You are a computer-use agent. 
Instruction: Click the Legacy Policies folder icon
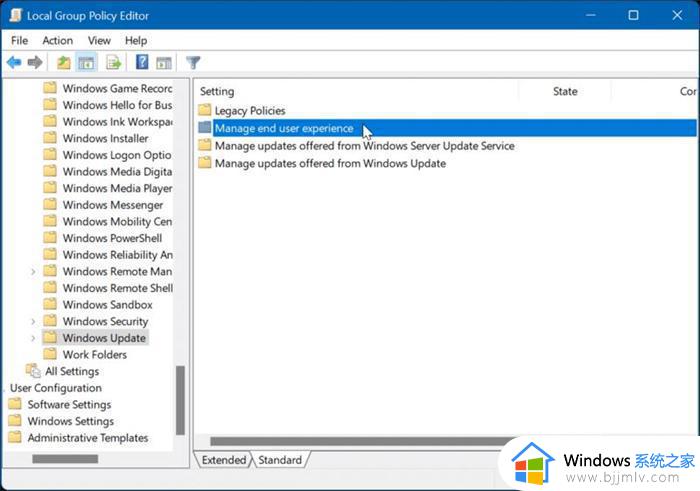204,110
